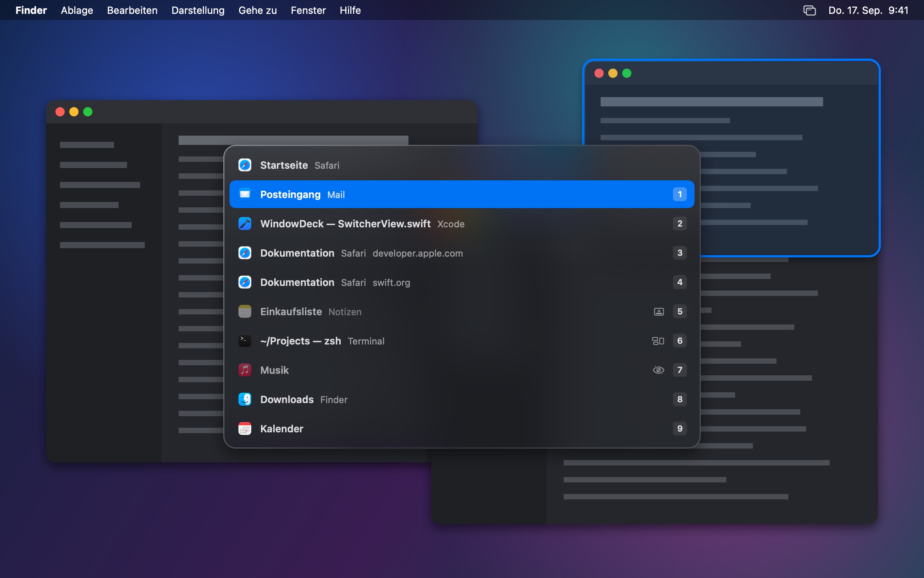Open the Fenster menu
The width and height of the screenshot is (924, 578).
[x=308, y=10]
